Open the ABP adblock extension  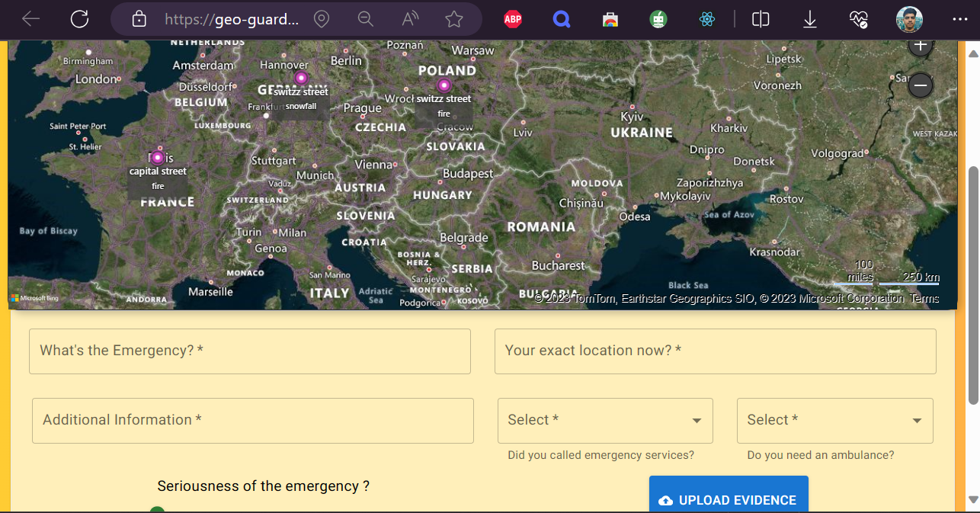pyautogui.click(x=513, y=19)
